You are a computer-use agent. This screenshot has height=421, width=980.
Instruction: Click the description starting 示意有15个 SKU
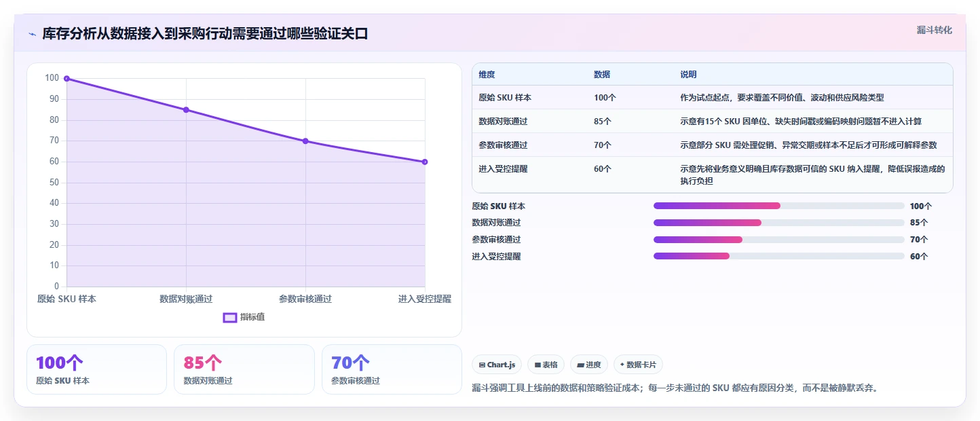[801, 122]
